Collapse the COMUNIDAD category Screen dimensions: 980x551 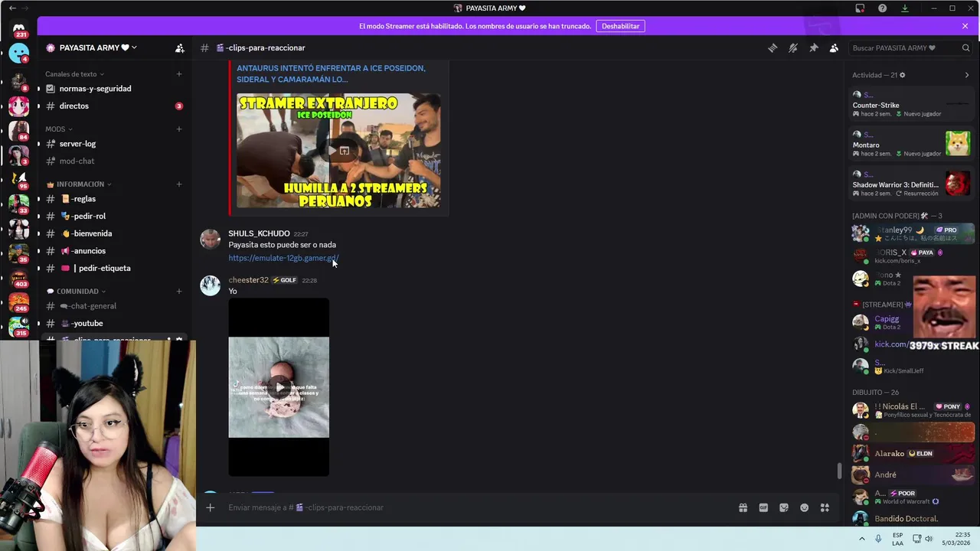(76, 291)
